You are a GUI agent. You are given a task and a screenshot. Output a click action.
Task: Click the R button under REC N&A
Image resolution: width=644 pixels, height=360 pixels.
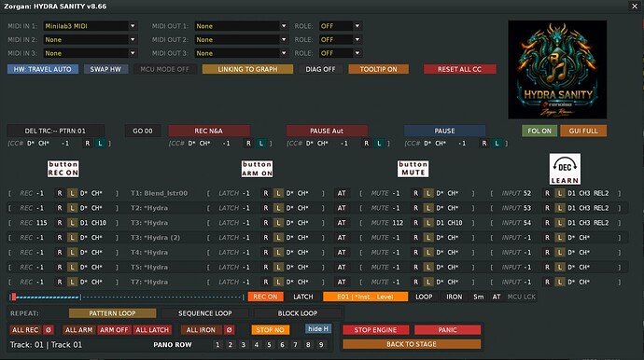tap(248, 144)
